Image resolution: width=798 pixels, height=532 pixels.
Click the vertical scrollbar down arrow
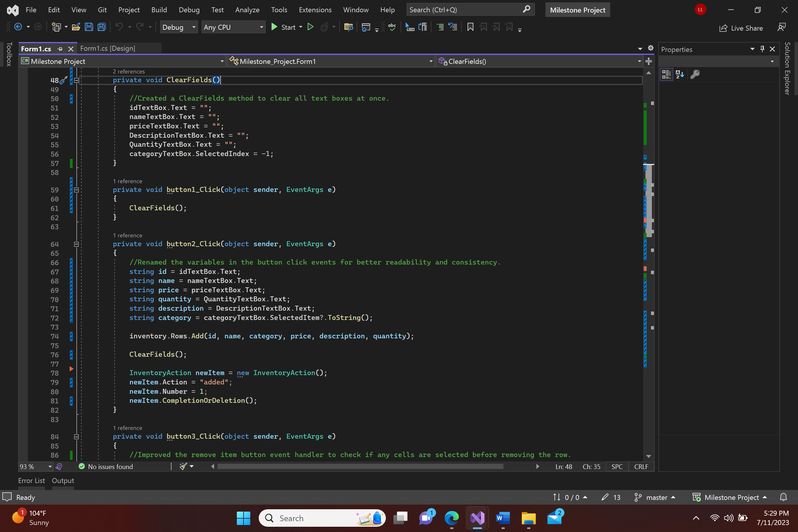pyautogui.click(x=648, y=456)
